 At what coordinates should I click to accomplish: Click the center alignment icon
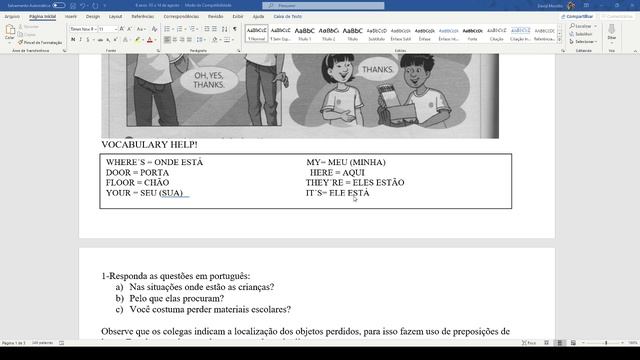[x=175, y=40]
